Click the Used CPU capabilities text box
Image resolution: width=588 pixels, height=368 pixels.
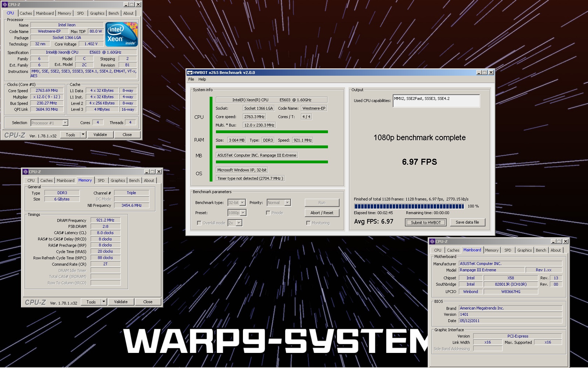point(436,101)
